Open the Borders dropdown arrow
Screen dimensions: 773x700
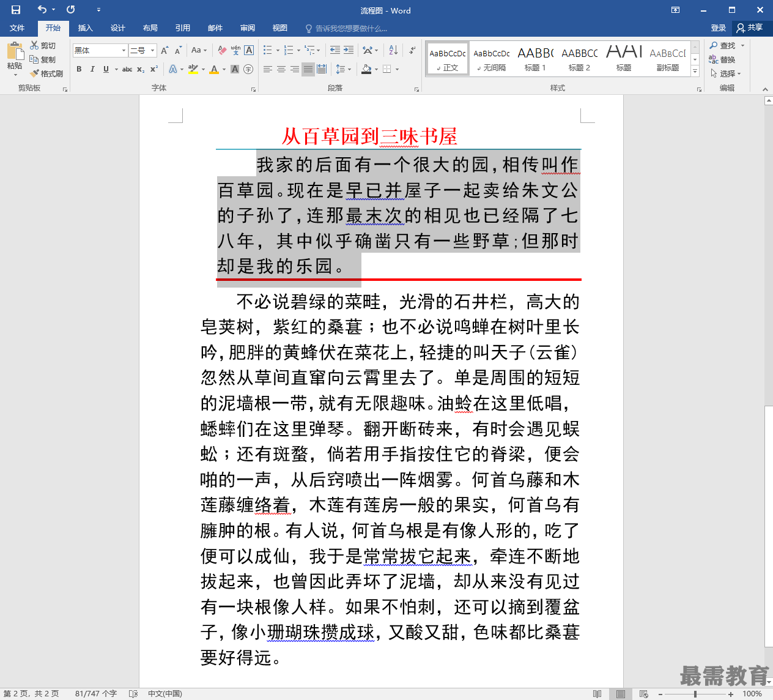point(397,69)
